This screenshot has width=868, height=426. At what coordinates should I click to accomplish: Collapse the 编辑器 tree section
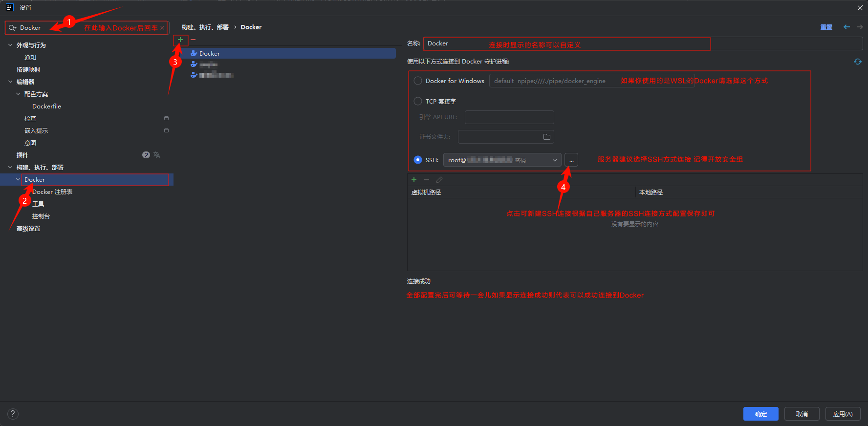[10, 82]
